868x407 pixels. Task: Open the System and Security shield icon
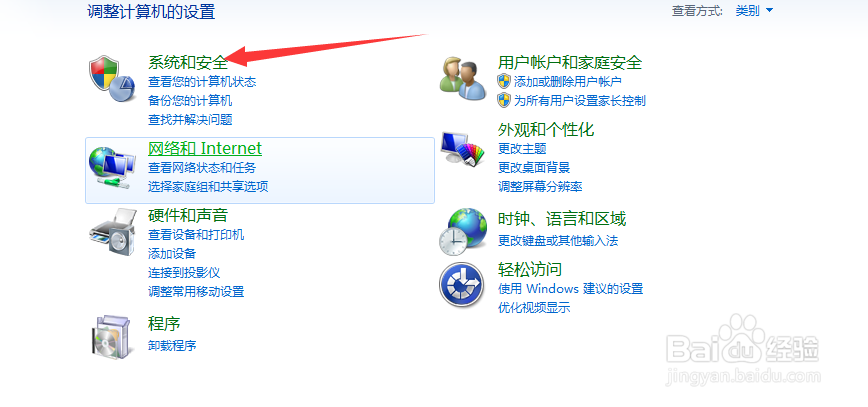[x=113, y=79]
